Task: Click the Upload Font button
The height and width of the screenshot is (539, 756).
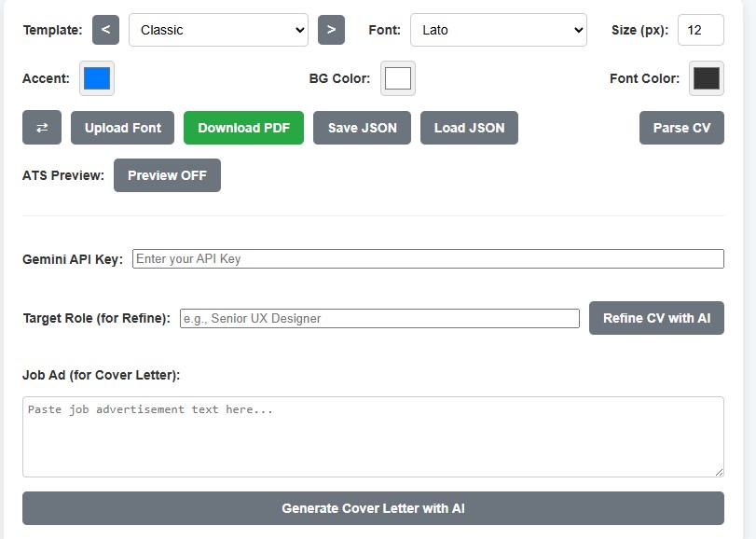Action: pyautogui.click(x=122, y=128)
